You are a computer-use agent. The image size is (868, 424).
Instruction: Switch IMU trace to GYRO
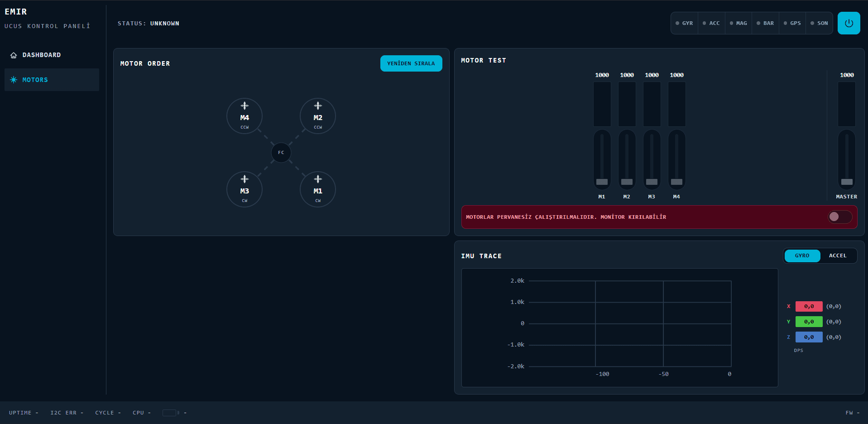click(x=802, y=256)
